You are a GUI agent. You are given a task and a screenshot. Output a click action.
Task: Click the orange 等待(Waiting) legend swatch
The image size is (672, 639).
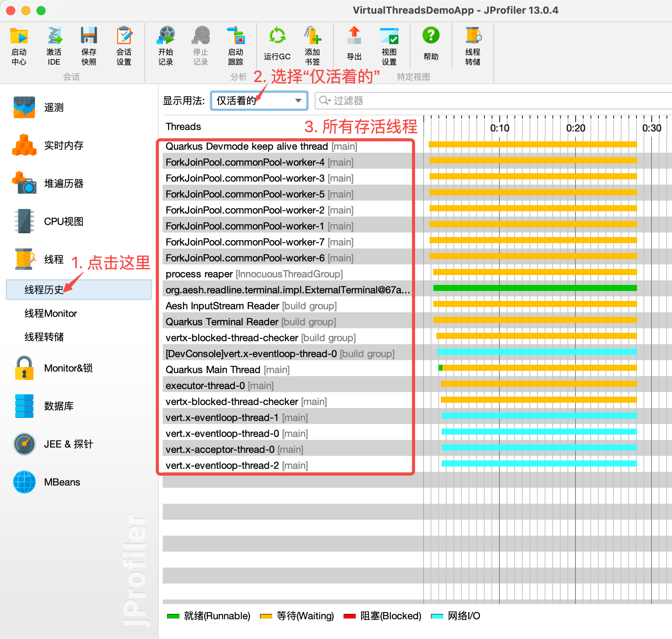click(266, 616)
